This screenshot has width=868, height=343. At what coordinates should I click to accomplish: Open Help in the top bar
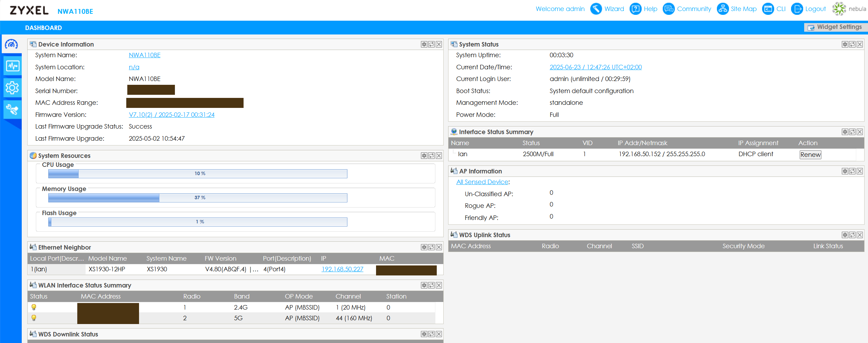(x=644, y=9)
